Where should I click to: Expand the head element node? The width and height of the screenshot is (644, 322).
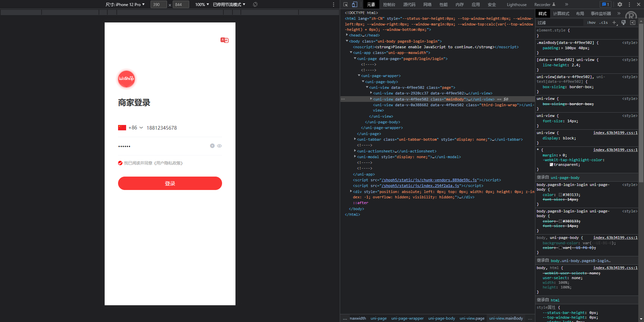click(347, 35)
